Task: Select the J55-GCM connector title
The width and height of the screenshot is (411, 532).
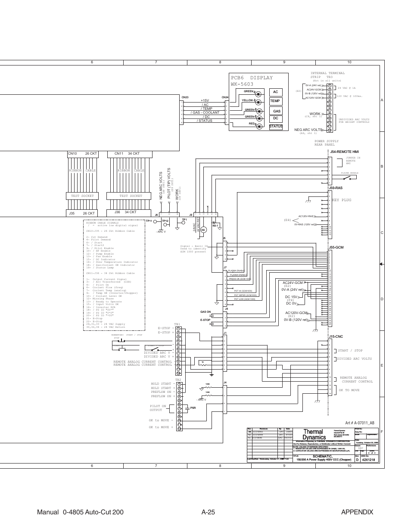Action: click(336, 248)
